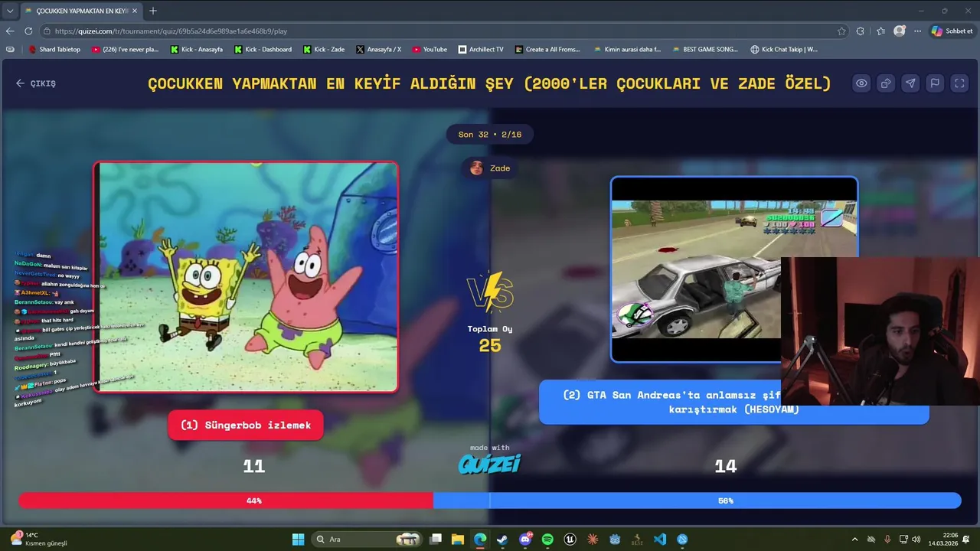
Task: Open Steam from taskbar
Action: pos(502,540)
